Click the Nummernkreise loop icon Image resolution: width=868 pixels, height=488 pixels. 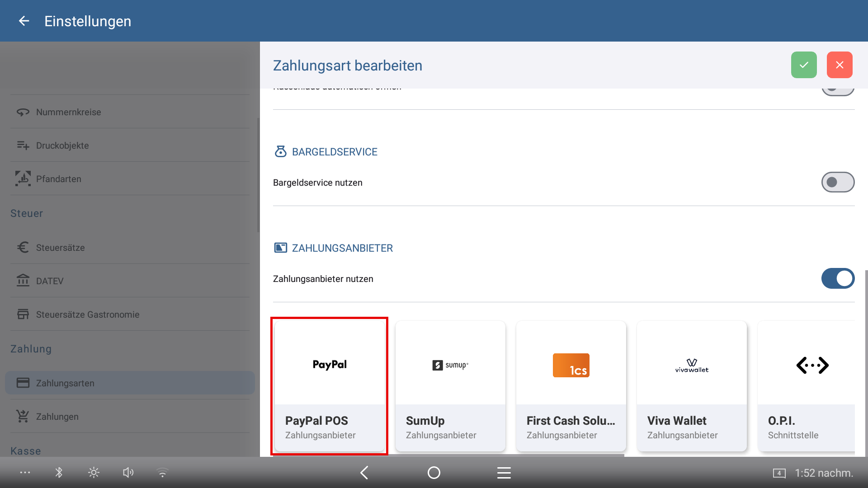(x=23, y=112)
